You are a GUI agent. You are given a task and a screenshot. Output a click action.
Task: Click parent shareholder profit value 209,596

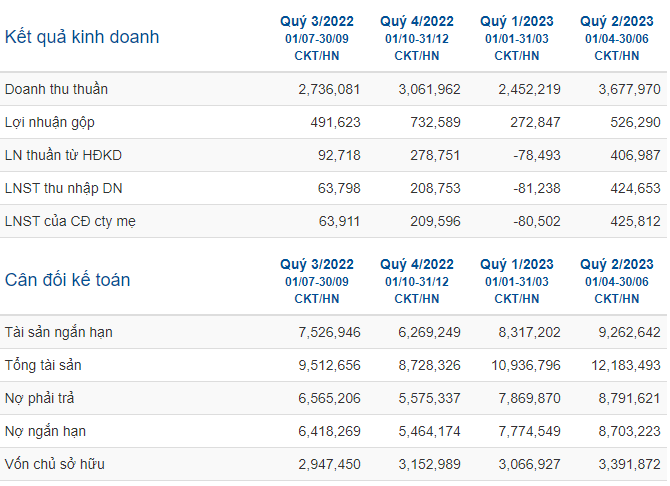tap(435, 221)
